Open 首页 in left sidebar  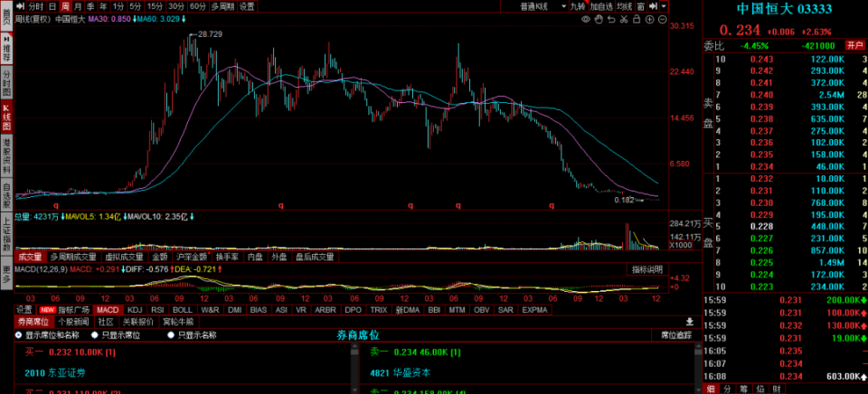6,15
